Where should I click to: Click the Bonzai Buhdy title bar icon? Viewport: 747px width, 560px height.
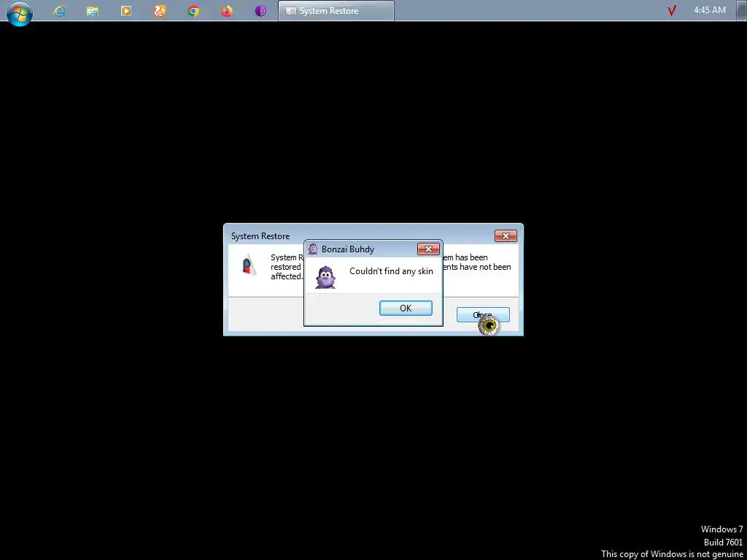(x=313, y=249)
